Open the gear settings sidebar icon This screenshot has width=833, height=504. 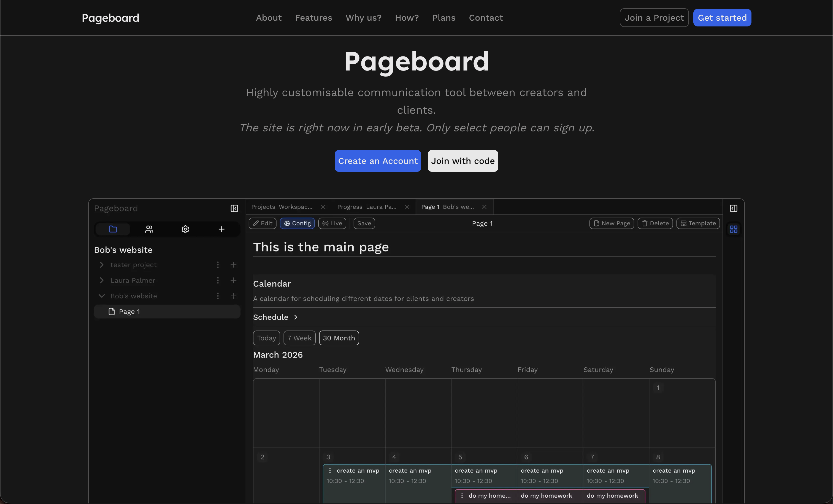[x=185, y=229]
